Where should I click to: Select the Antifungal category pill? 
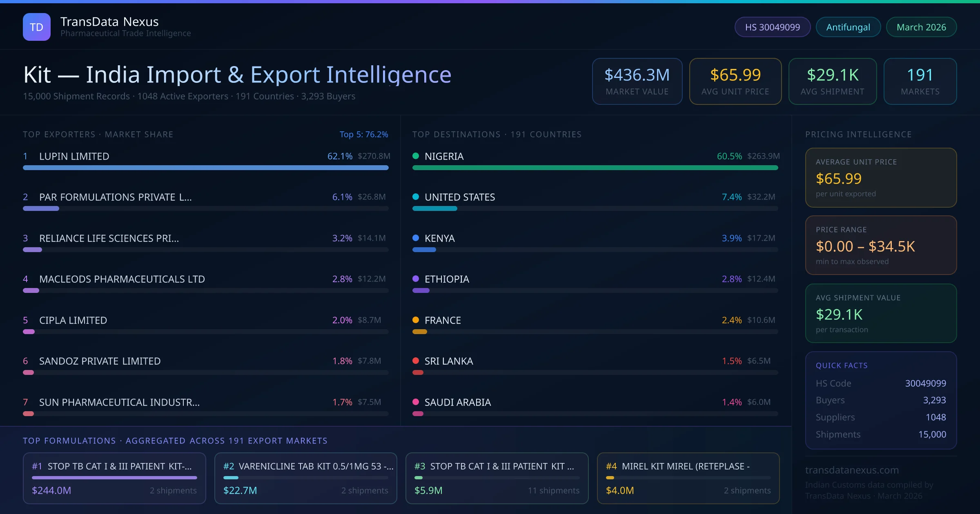click(x=848, y=27)
